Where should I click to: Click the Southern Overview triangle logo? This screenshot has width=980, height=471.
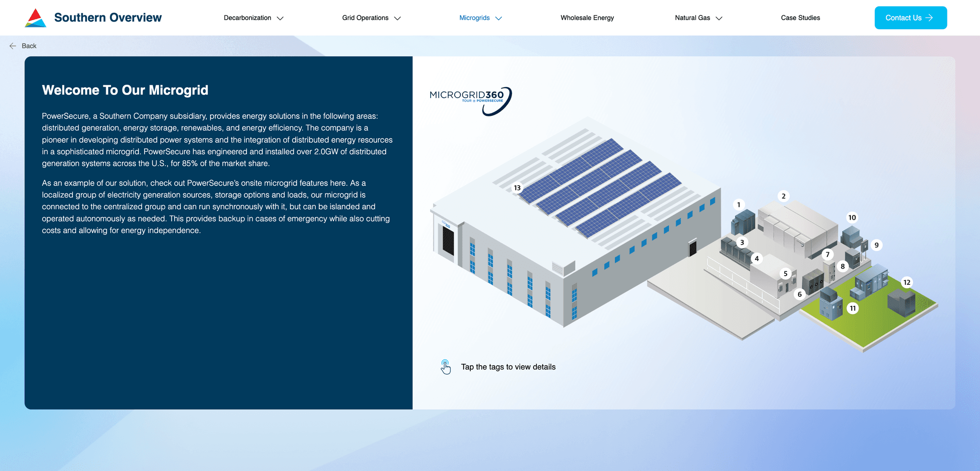point(35,18)
